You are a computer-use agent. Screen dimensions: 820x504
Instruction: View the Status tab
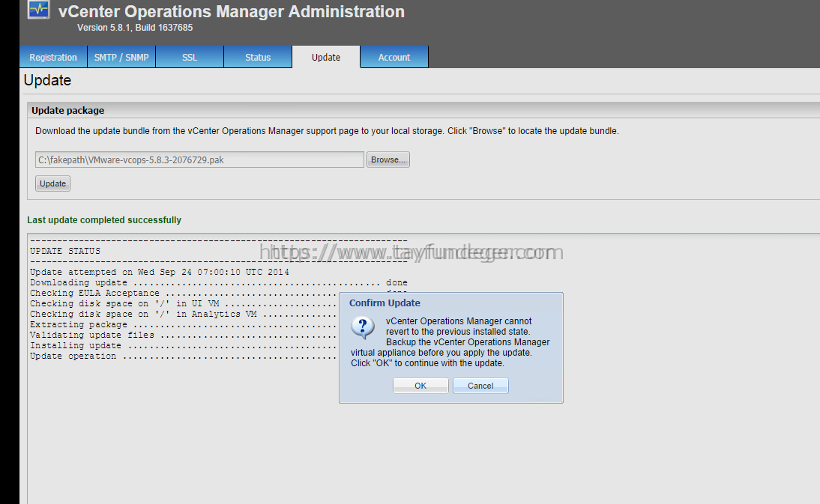click(258, 58)
